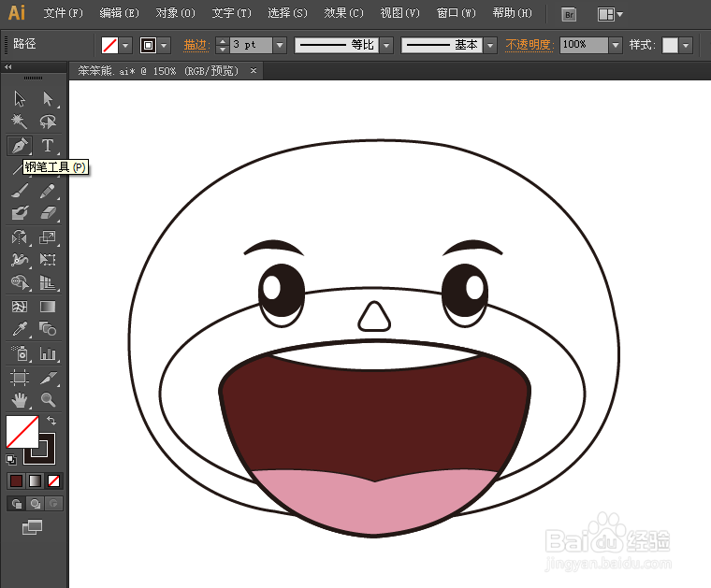Open the 窗口(W) menu

[x=457, y=13]
